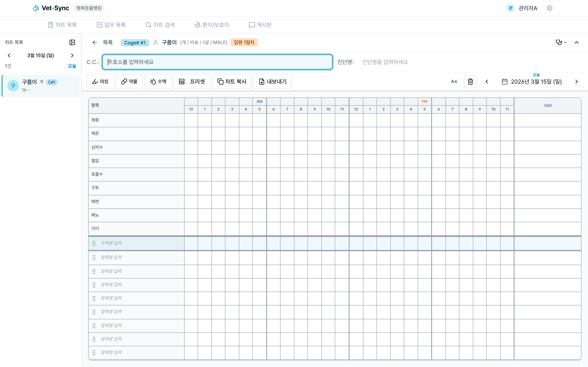Go to next day in chart toolbar
This screenshot has width=588, height=367.
(x=576, y=82)
